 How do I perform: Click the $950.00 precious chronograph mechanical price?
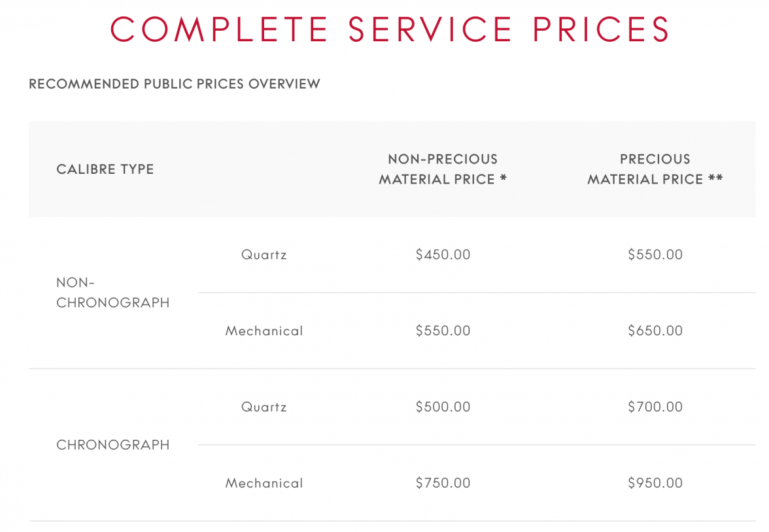coord(655,484)
